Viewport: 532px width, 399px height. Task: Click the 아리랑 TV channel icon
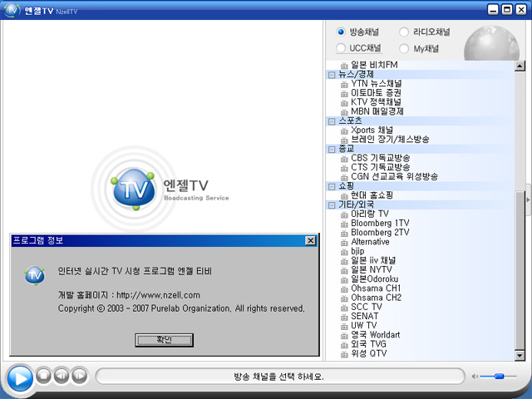click(x=344, y=214)
